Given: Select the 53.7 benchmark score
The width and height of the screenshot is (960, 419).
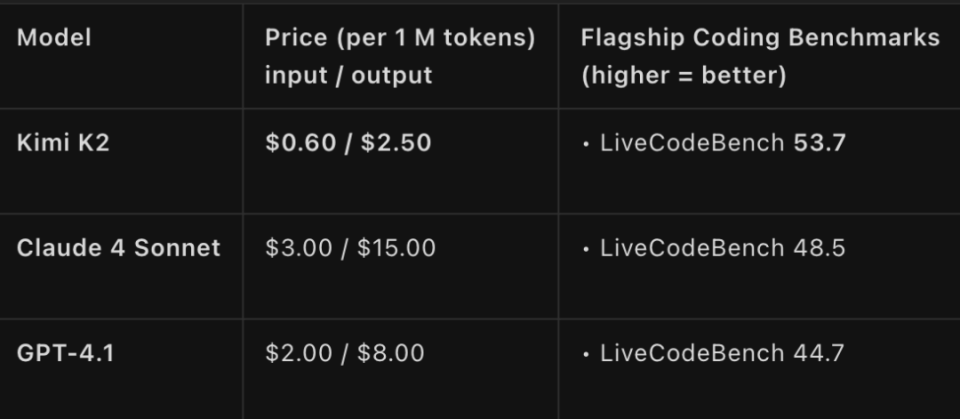Looking at the screenshot, I should tap(819, 143).
